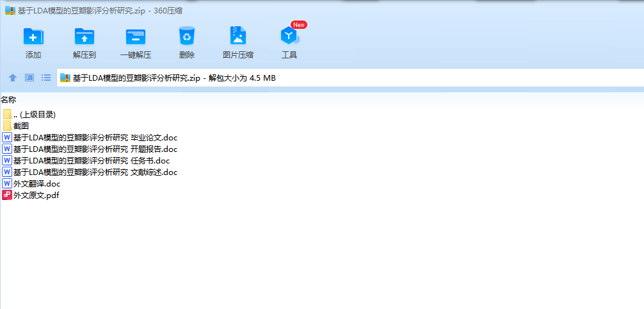Click the Word icon of 文献综述.doc

(x=7, y=172)
